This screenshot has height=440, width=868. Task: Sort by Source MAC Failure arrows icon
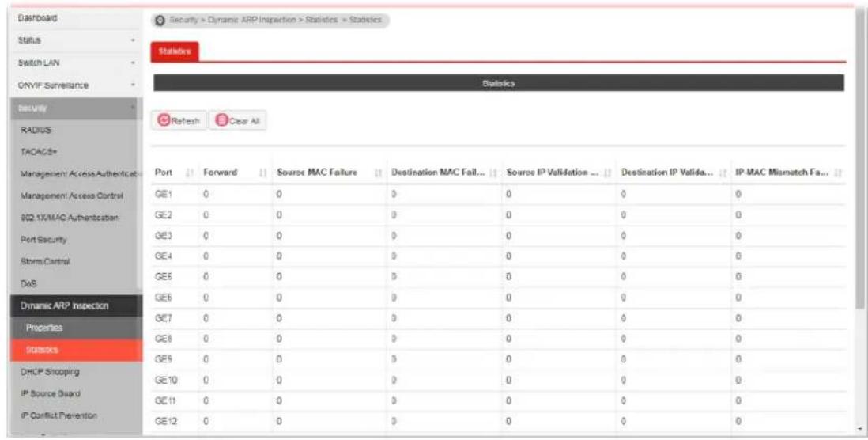point(378,173)
